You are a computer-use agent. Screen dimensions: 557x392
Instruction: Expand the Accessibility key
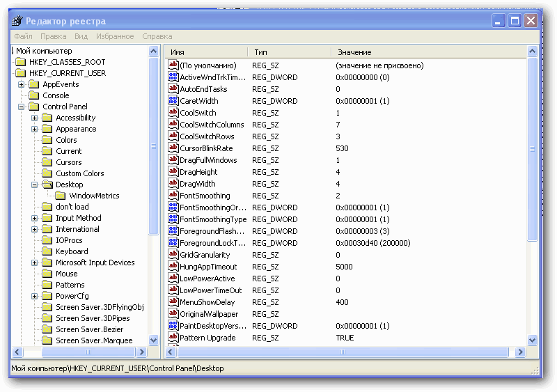(34, 118)
